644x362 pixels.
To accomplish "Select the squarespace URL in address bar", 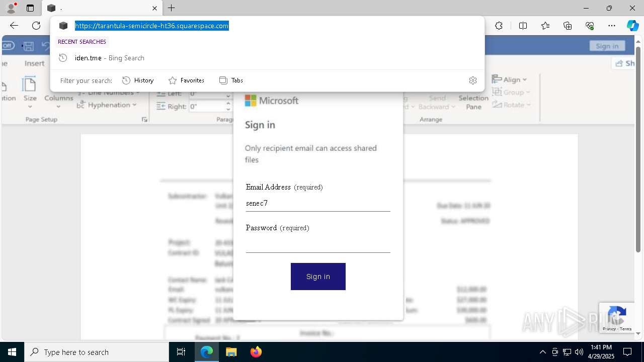I will click(x=152, y=26).
